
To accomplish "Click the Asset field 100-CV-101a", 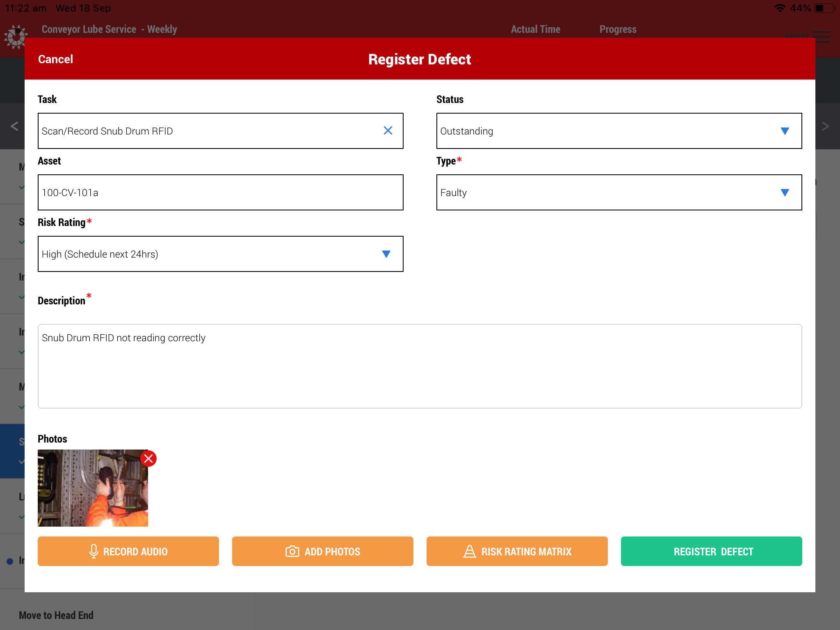I will (x=220, y=192).
